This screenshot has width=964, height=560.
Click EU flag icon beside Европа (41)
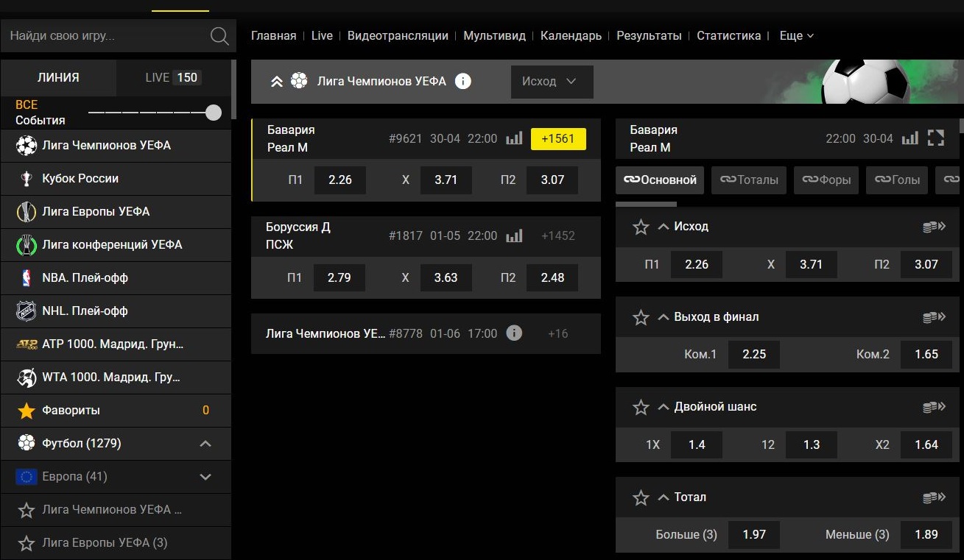27,477
